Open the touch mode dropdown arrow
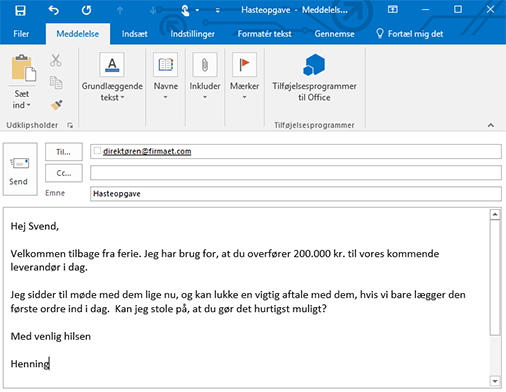 (x=197, y=10)
